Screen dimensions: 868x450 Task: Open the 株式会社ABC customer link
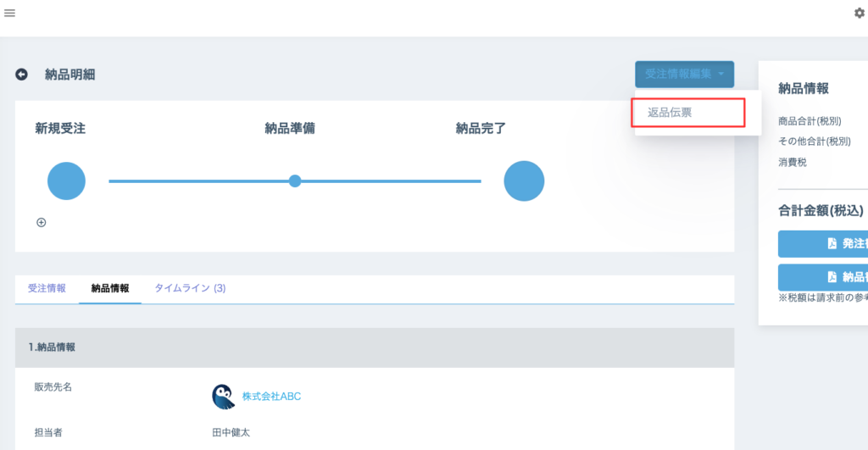tap(271, 396)
